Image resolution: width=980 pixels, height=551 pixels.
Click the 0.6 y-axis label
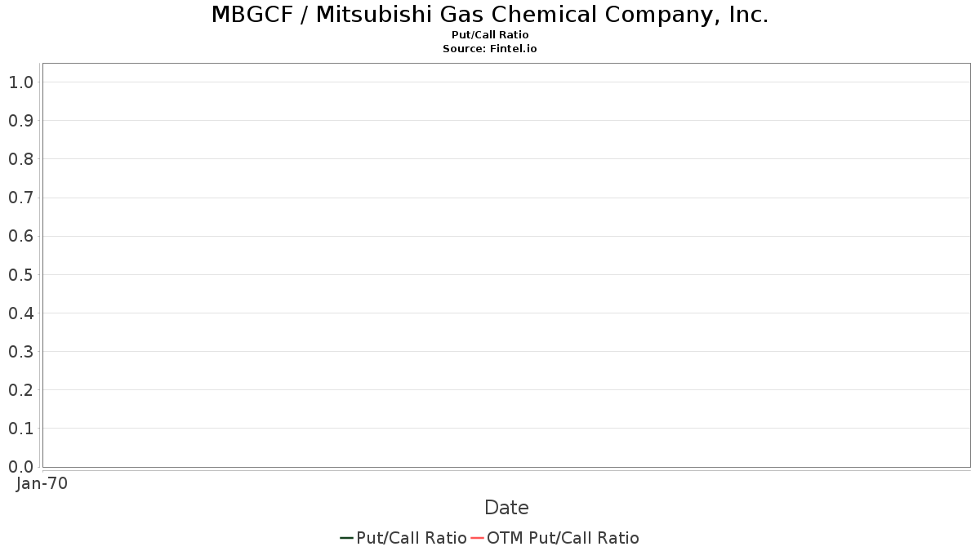(20, 236)
